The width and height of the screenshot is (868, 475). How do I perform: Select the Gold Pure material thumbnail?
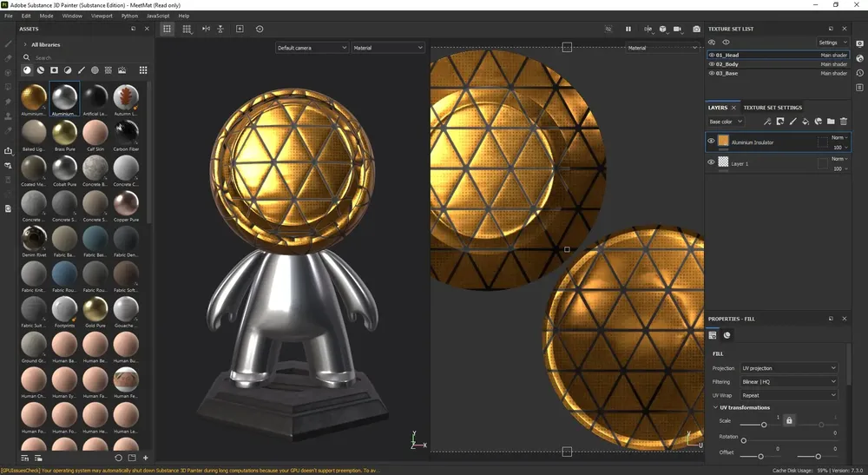point(95,311)
